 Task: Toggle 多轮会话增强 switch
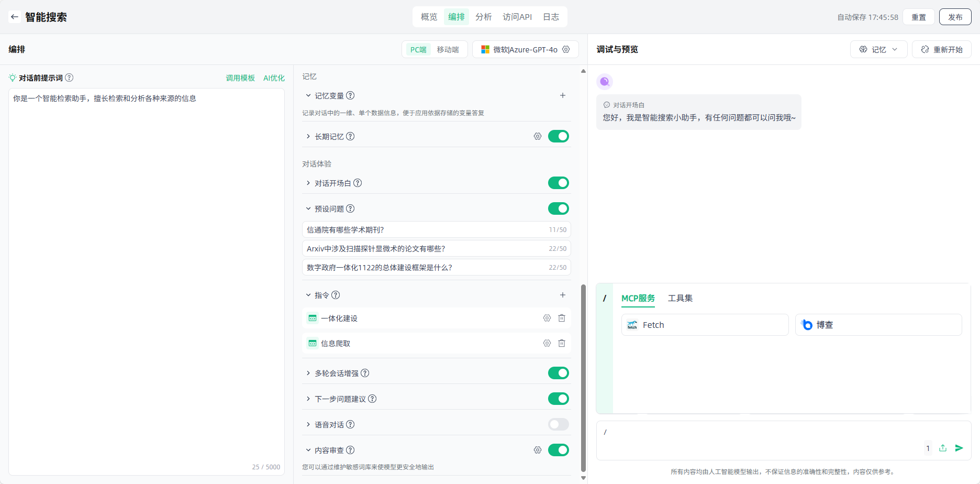559,373
